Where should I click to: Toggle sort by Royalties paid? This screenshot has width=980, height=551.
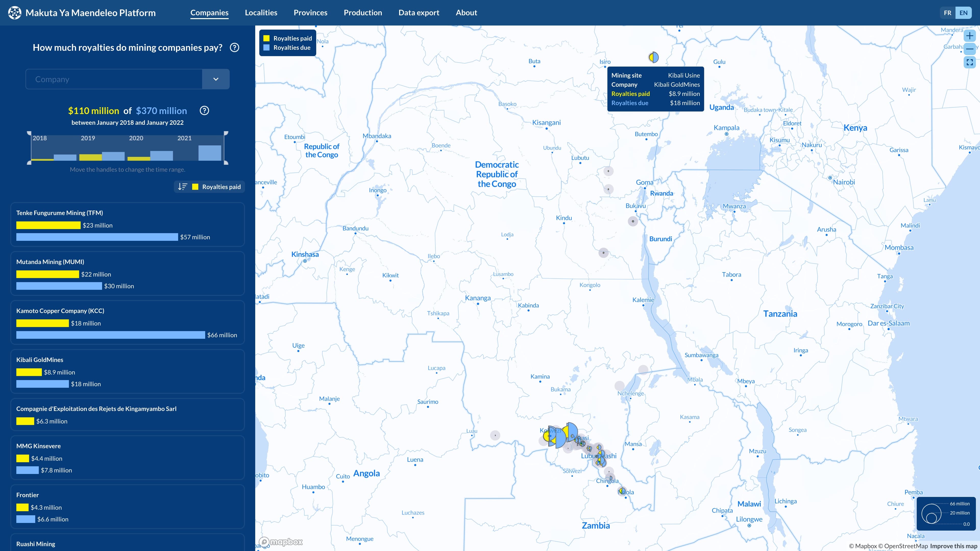coord(210,187)
